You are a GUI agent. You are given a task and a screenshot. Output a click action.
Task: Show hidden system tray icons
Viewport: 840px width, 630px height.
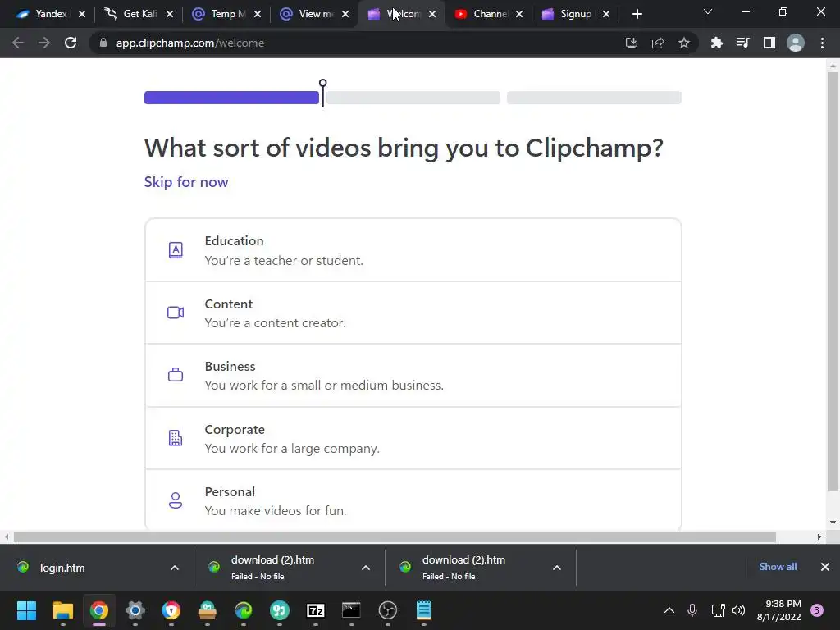coord(669,610)
